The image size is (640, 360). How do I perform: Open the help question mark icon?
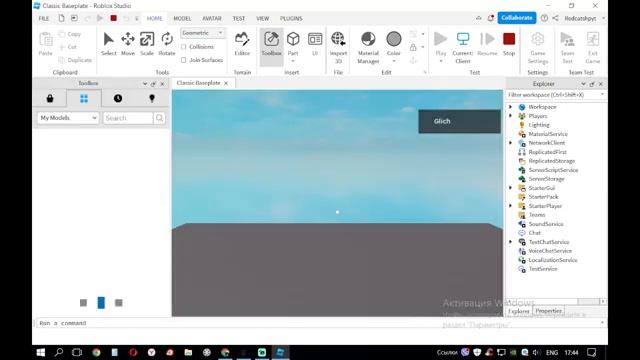[544, 18]
